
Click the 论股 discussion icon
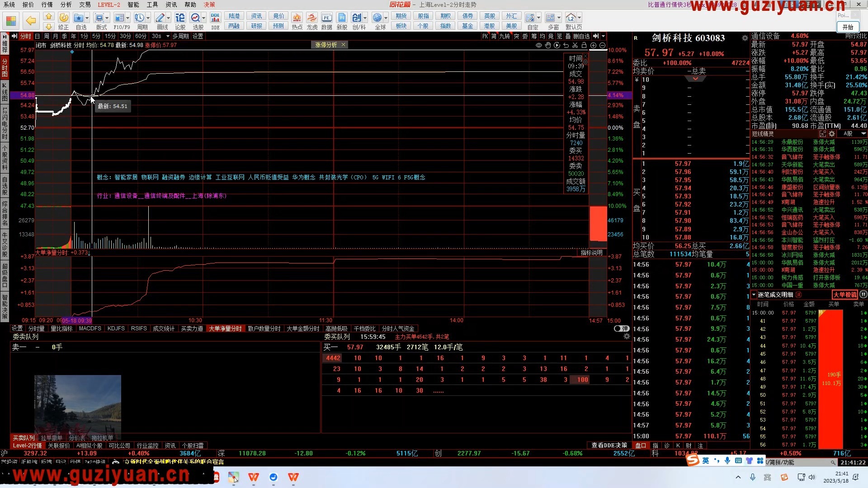pyautogui.click(x=180, y=18)
